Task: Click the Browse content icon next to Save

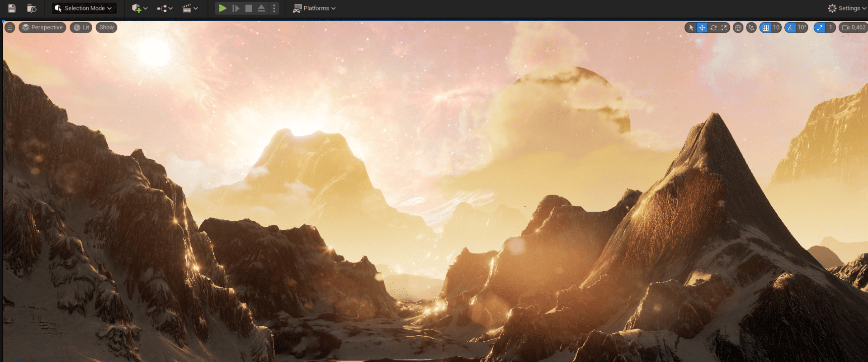Action: [31, 8]
